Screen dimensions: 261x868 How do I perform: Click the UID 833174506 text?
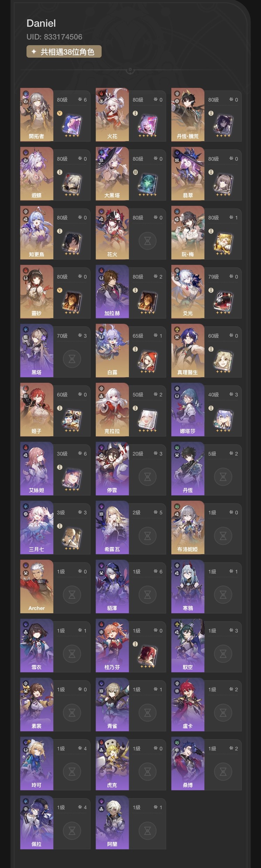click(x=54, y=37)
